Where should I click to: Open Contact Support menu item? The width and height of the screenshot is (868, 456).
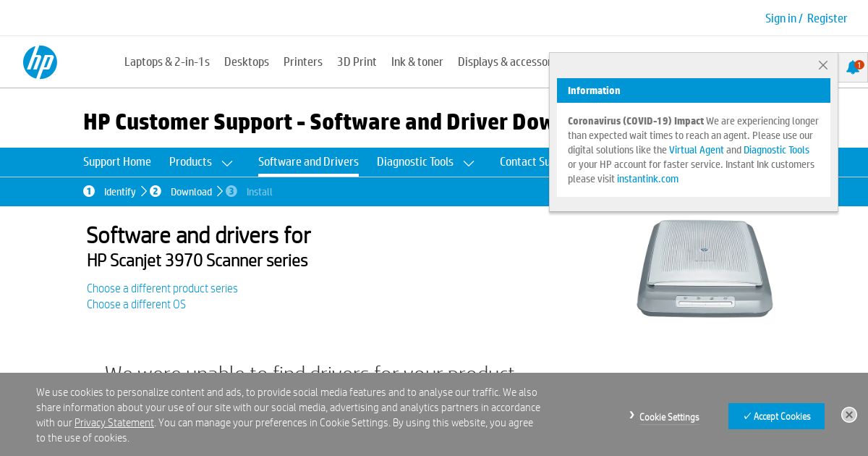[x=524, y=161]
